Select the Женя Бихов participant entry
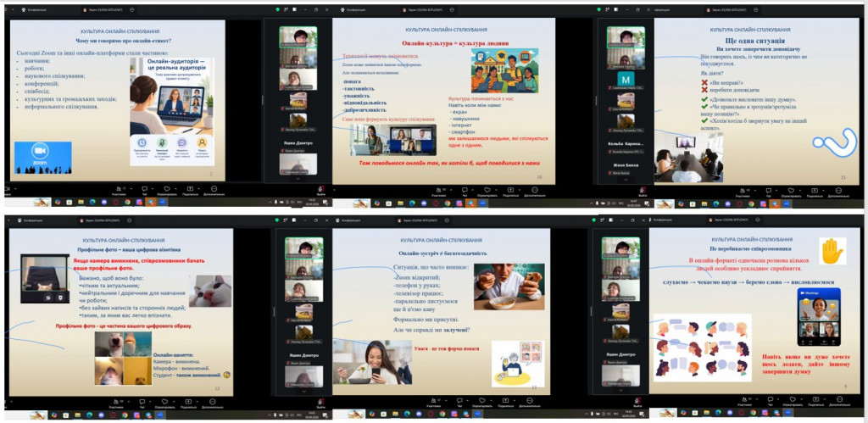The height and width of the screenshot is (423, 868). [x=626, y=170]
